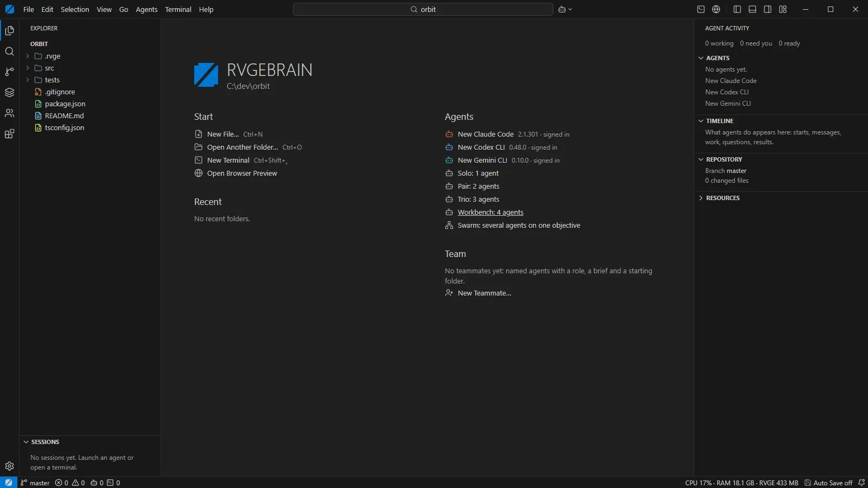Open the Explorer view in activity bar
The width and height of the screenshot is (868, 488).
(9, 30)
